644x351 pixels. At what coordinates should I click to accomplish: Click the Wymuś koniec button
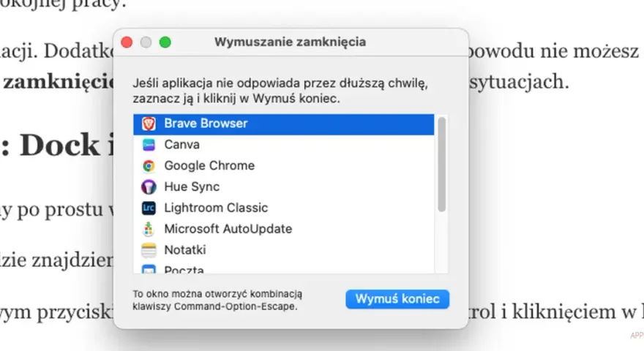pos(397,299)
